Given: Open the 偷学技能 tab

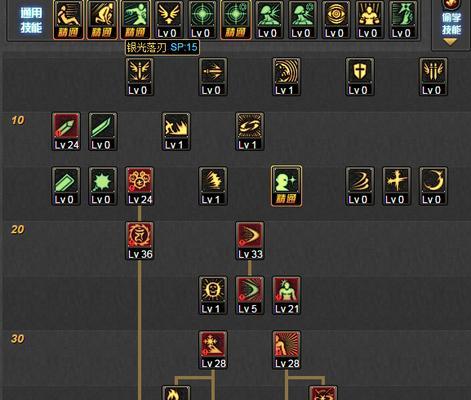Looking at the screenshot, I should pyautogui.click(x=452, y=24).
